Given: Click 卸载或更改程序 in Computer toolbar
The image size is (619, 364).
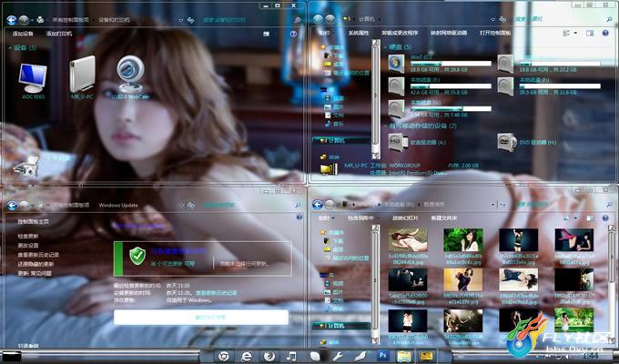Looking at the screenshot, I should point(400,33).
